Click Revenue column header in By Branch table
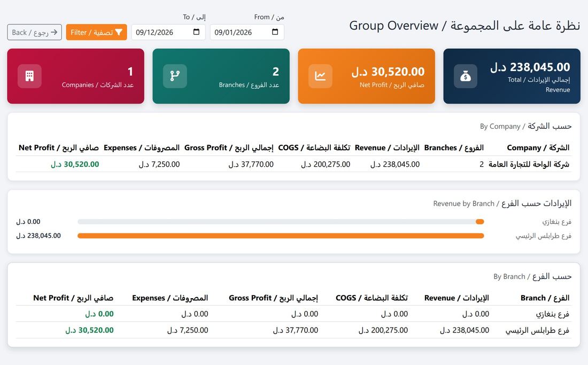The image size is (588, 365). pyautogui.click(x=457, y=298)
